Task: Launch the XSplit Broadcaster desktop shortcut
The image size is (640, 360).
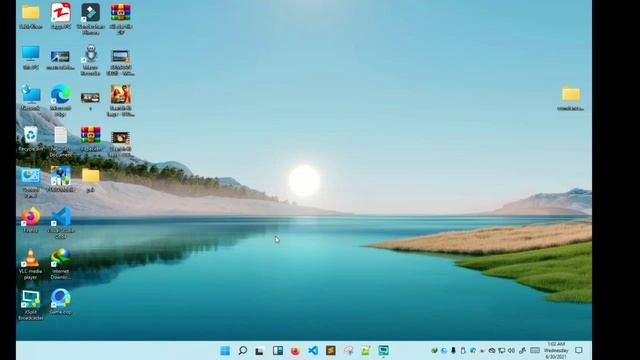Action: tap(31, 304)
